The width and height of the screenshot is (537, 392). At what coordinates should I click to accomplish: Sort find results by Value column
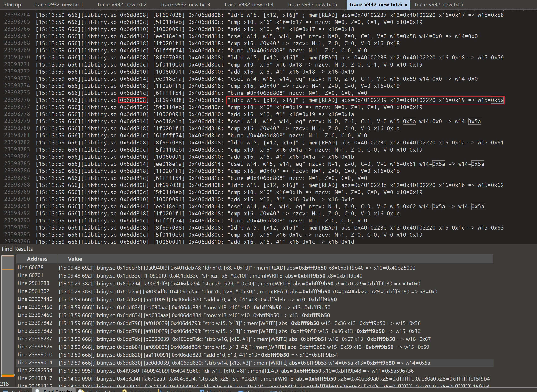pos(275,259)
